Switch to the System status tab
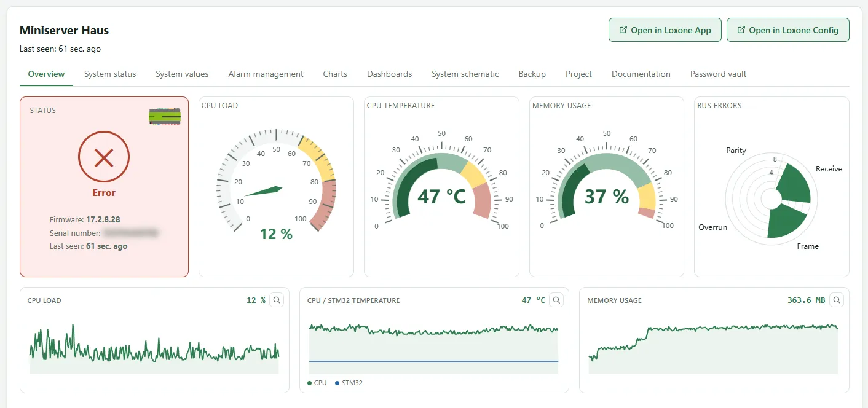Screen dimensions: 868x408 pos(110,74)
